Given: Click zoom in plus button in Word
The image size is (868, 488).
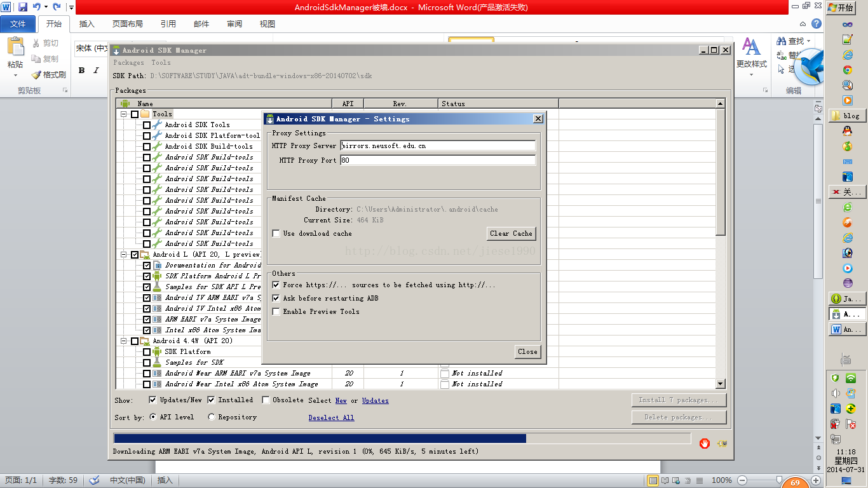Looking at the screenshot, I should 817,480.
